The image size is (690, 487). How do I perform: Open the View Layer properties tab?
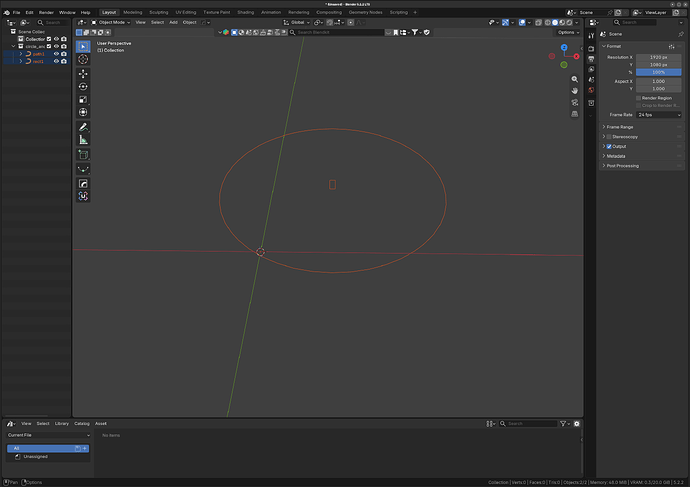click(x=591, y=69)
